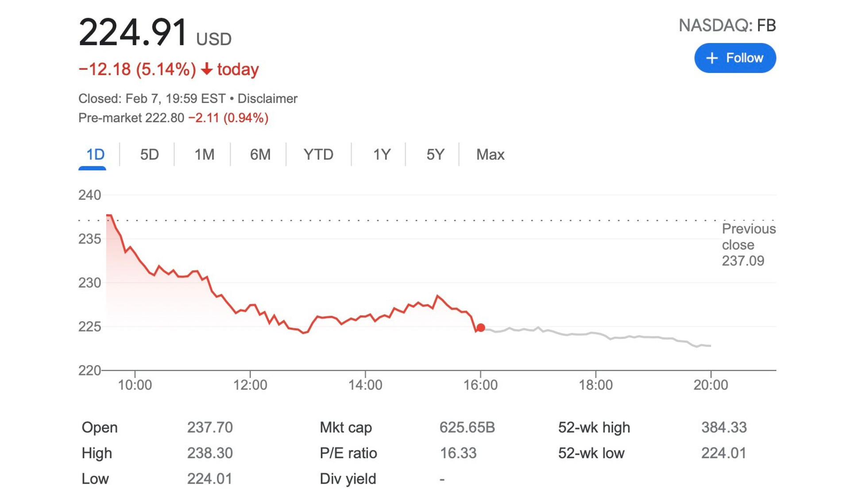
Task: Switch to the 5D chart tab
Action: (x=149, y=154)
